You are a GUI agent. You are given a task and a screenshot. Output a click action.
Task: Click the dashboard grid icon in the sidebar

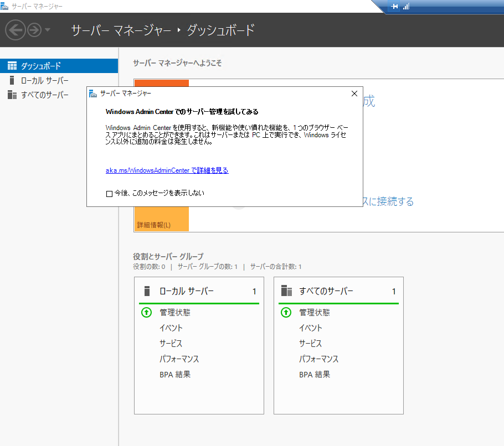(12, 66)
